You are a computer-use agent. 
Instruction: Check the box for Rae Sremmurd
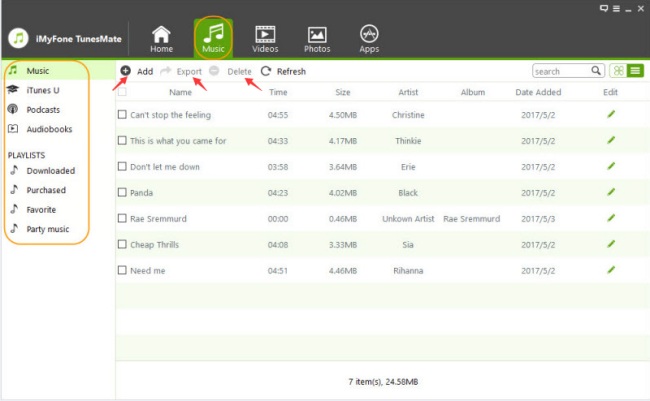pos(122,218)
